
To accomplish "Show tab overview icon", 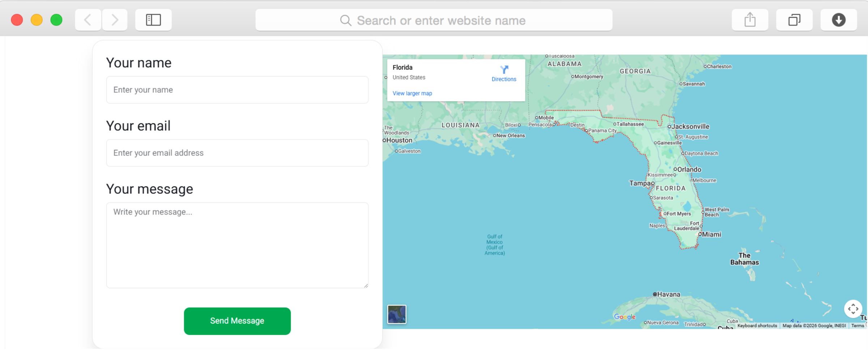I will (x=794, y=20).
